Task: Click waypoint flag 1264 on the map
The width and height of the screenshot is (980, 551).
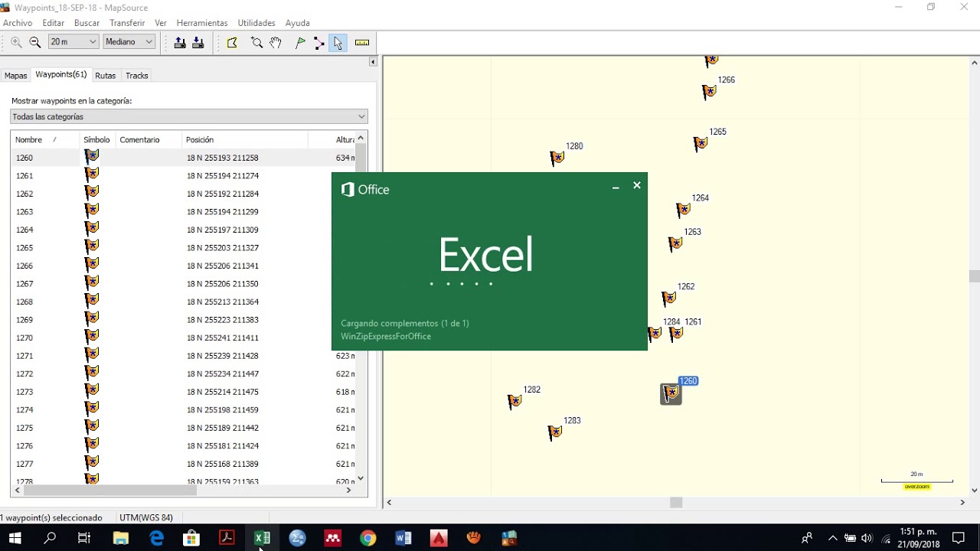Action: [684, 209]
